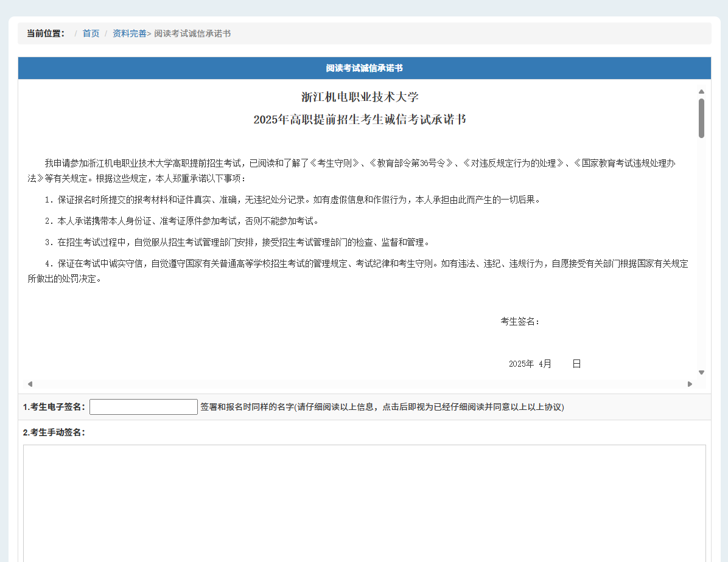This screenshot has height=562, width=728.
Task: Click the 2025年高职提前招生考生诚信考试承诺书 heading
Action: [x=360, y=120]
